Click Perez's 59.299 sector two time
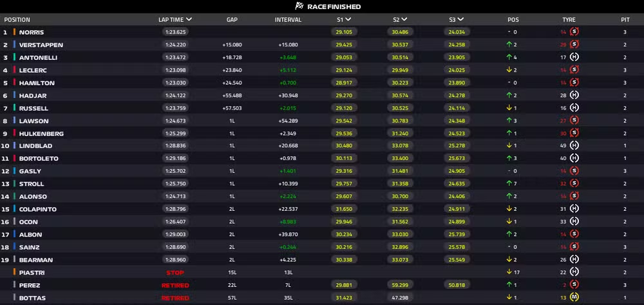This screenshot has height=305, width=644. tap(400, 285)
